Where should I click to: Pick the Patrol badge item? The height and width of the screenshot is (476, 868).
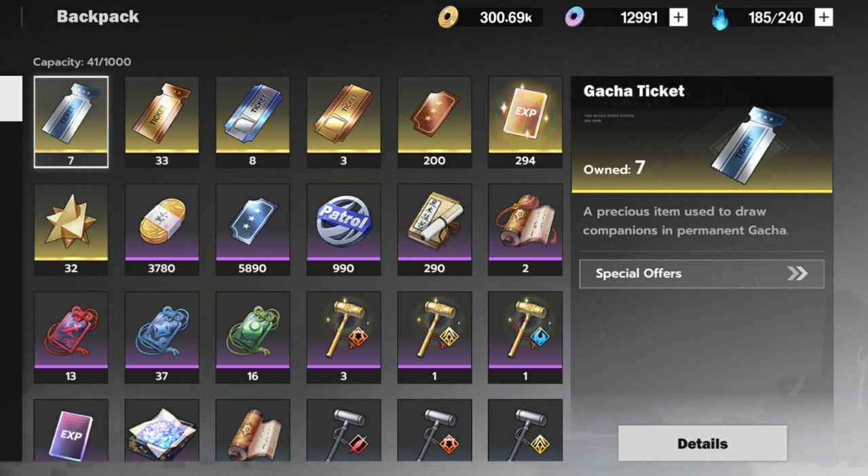pos(343,230)
